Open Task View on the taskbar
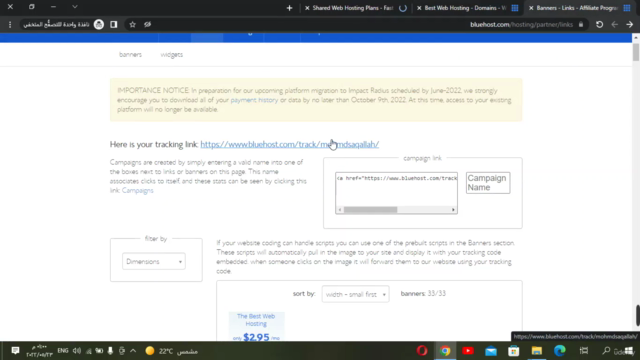Screen dimensions: 640x360 click(584, 351)
